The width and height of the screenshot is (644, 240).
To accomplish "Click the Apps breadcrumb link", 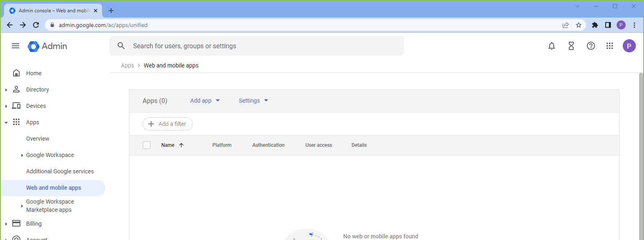I will pyautogui.click(x=127, y=65).
